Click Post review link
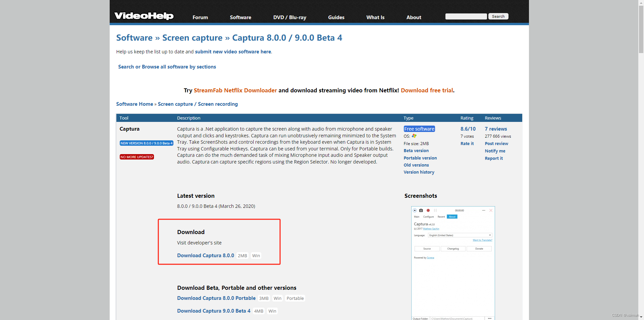The height and width of the screenshot is (320, 644). coord(496,144)
